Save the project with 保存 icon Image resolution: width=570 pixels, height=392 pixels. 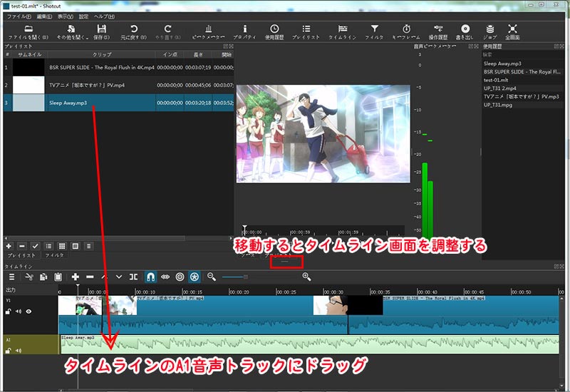click(101, 32)
